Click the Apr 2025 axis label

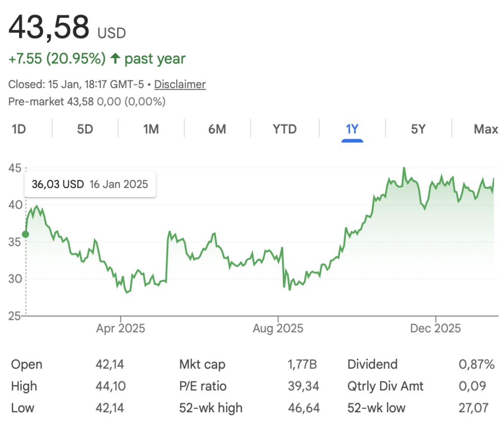coord(121,328)
